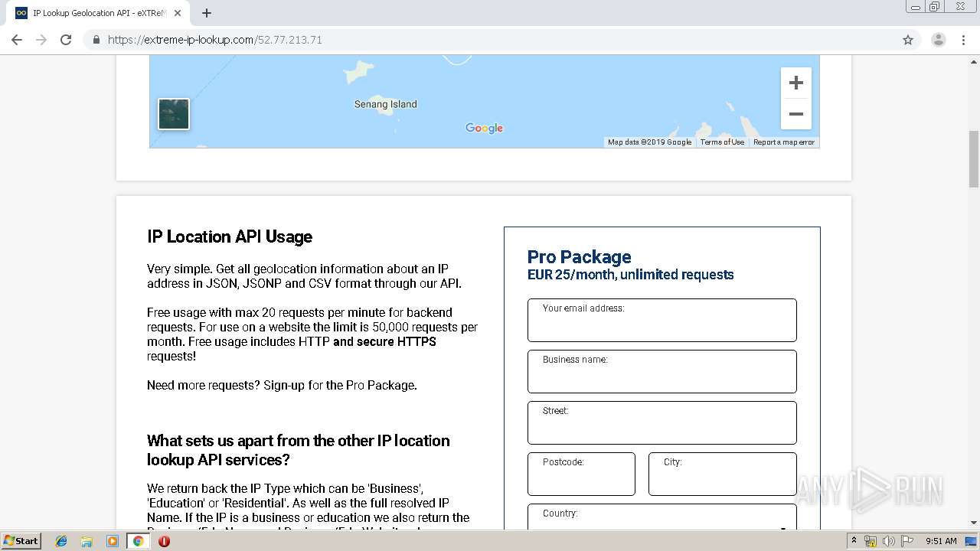980x551 pixels.
Task: Open the network tray icon
Action: click(871, 541)
